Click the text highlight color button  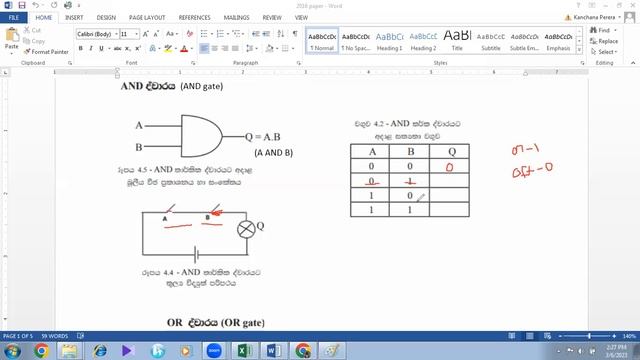click(168, 49)
